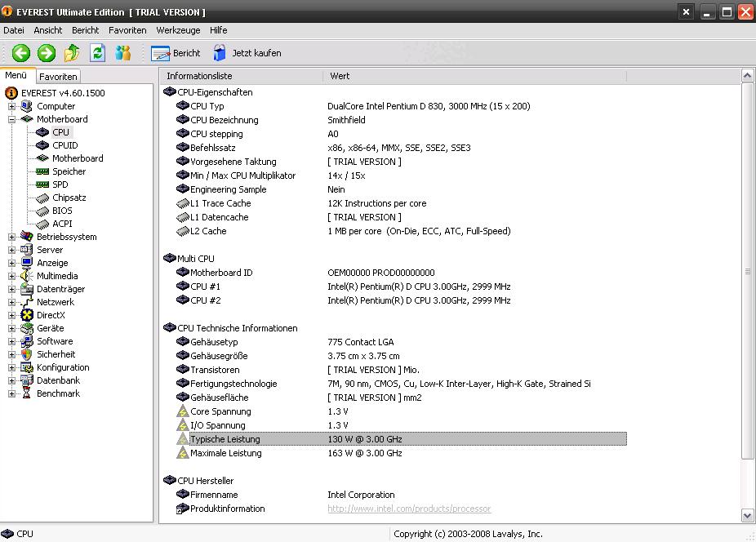The width and height of the screenshot is (756, 542).
Task: Click the Produktinformation row icon
Action: (x=182, y=509)
